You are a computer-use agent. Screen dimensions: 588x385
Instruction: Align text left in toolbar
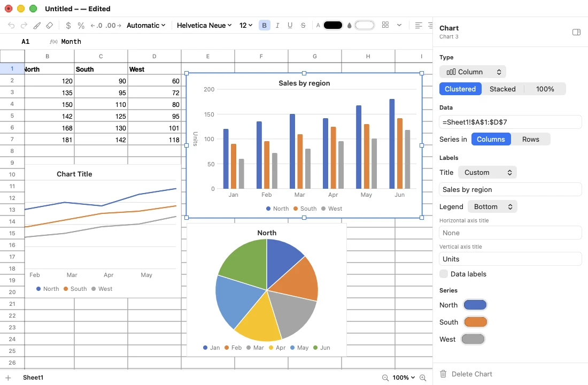click(419, 25)
